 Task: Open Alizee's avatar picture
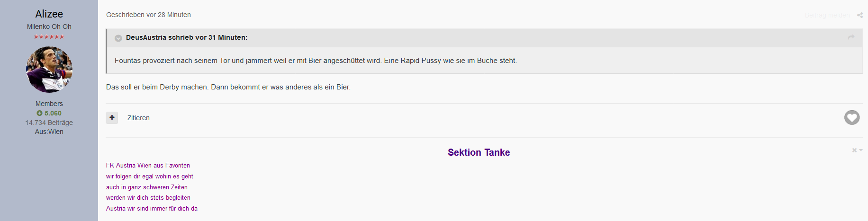coord(49,70)
